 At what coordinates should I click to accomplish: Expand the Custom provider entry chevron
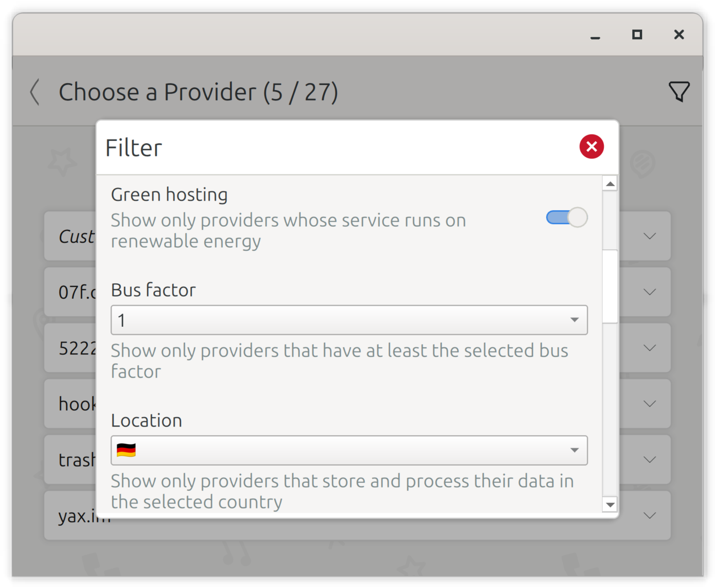click(x=649, y=236)
